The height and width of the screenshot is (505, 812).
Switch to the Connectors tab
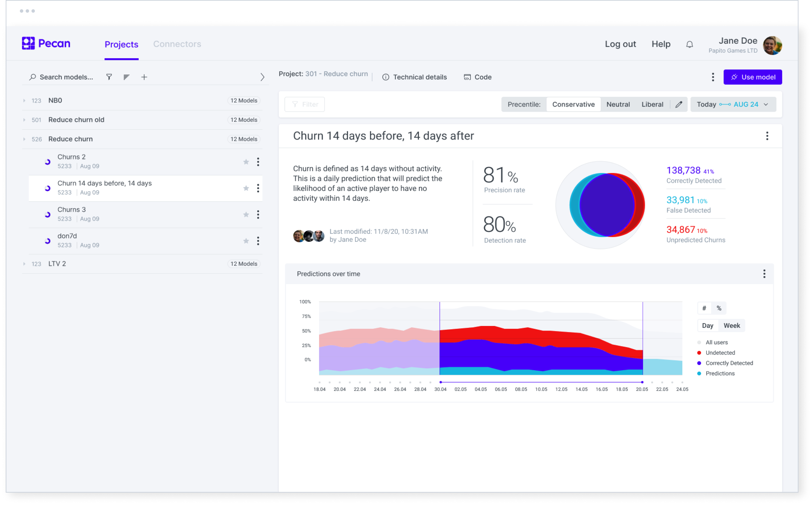177,44
